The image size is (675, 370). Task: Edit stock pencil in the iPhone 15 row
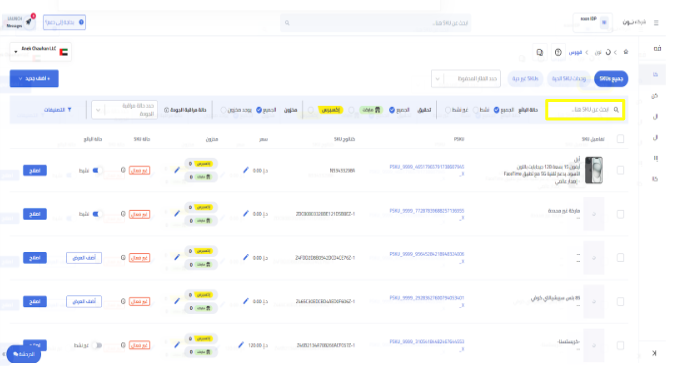coord(177,171)
